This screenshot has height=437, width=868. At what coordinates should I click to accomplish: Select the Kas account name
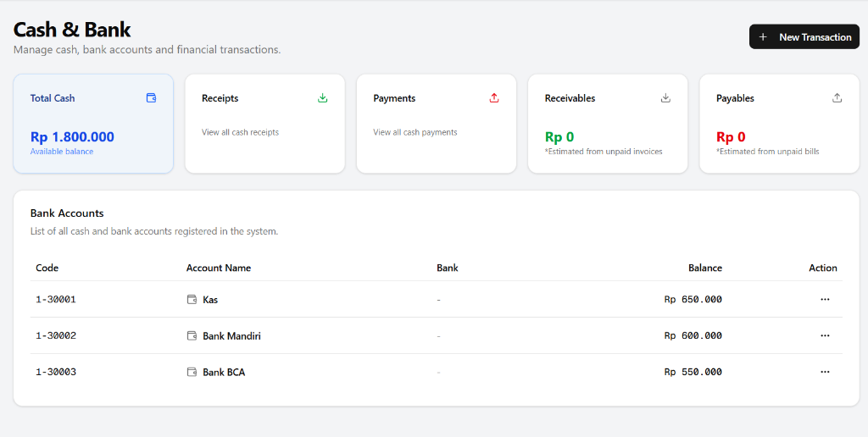click(210, 300)
